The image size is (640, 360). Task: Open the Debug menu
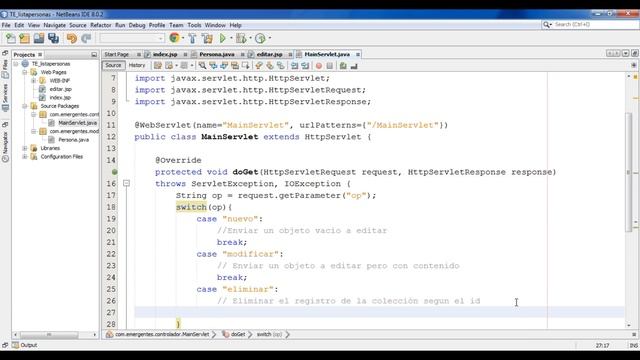(x=137, y=25)
